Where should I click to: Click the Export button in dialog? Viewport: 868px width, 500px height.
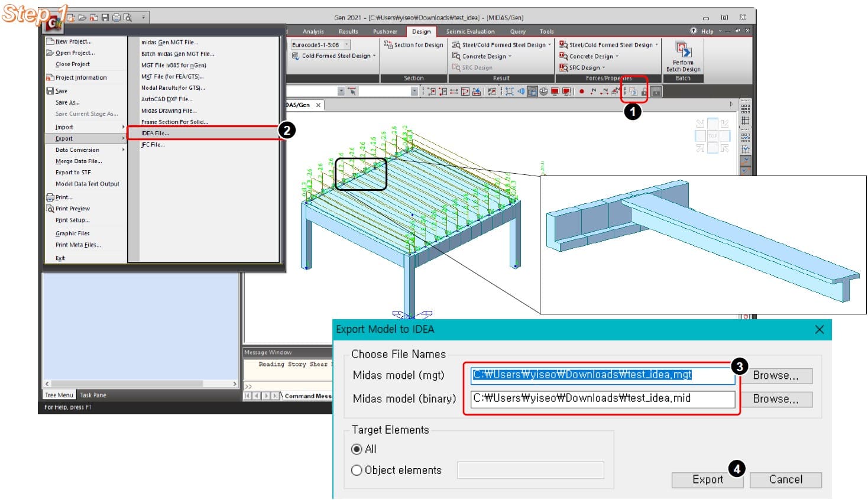click(x=707, y=480)
